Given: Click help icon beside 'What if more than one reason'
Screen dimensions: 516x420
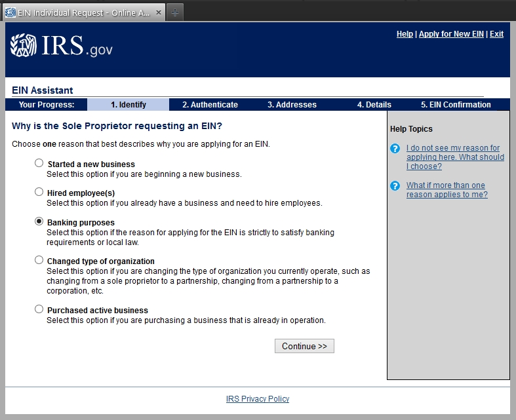Looking at the screenshot, I should (x=395, y=186).
